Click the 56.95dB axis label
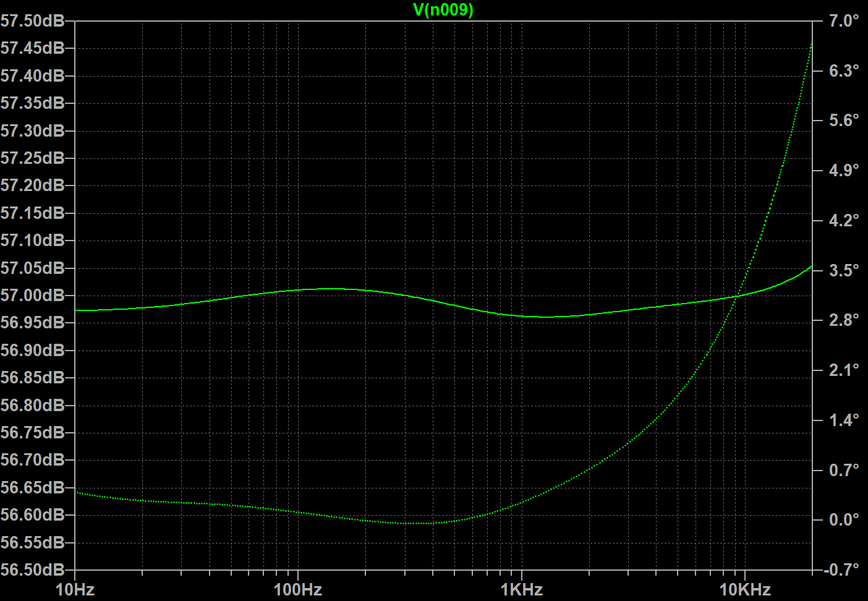Image resolution: width=868 pixels, height=601 pixels. 32,323
